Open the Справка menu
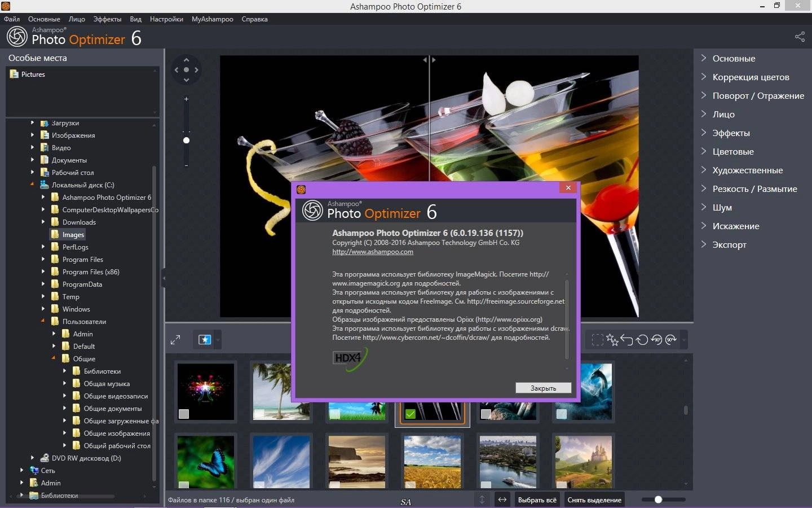Screen dimensions: 812x508 click(254, 19)
